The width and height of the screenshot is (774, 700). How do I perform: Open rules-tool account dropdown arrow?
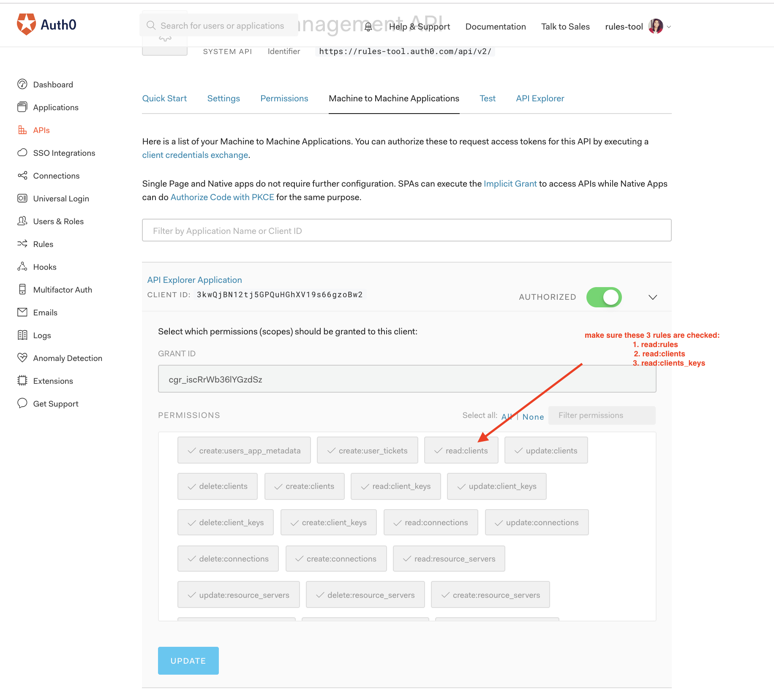point(669,27)
